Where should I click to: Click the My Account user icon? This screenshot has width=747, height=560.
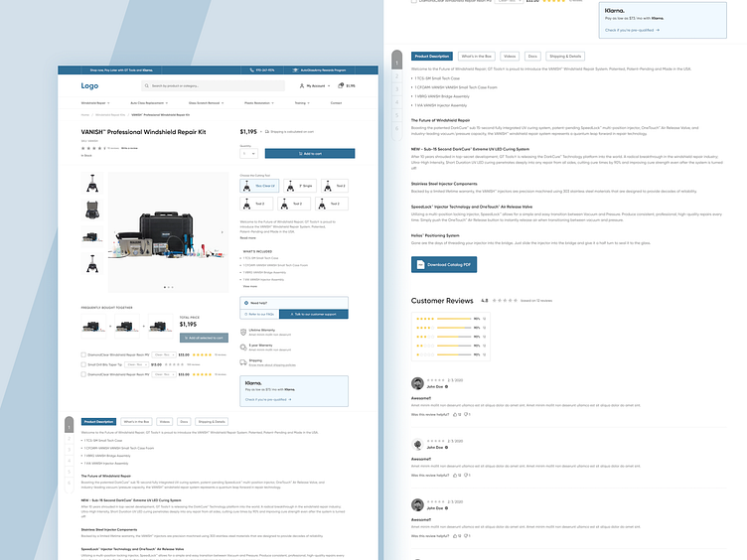[x=302, y=85]
